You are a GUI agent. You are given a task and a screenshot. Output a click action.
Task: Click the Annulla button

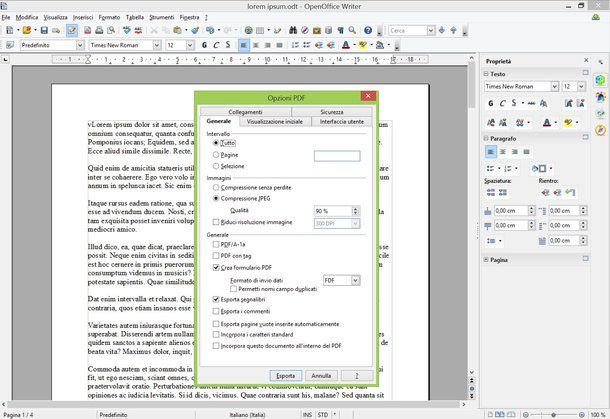point(321,376)
